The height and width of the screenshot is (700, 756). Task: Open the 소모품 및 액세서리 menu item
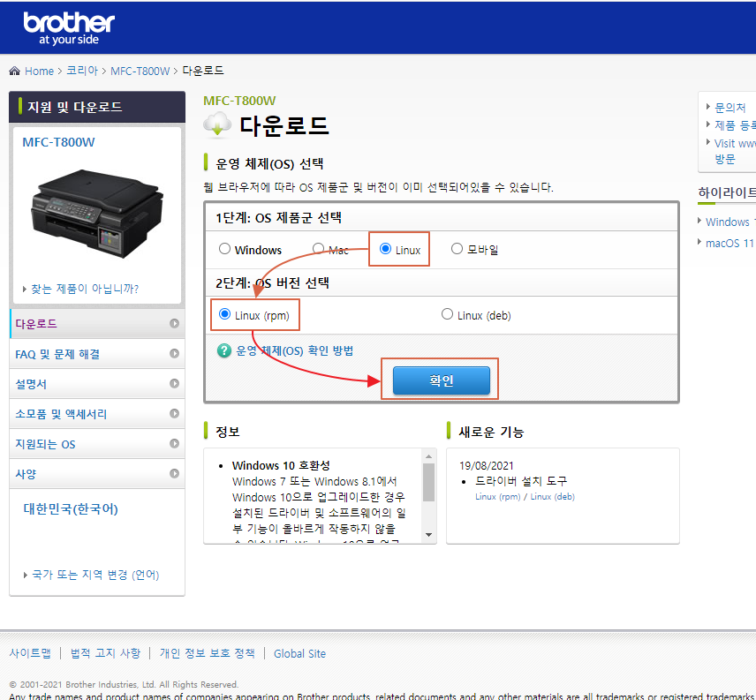pyautogui.click(x=97, y=413)
